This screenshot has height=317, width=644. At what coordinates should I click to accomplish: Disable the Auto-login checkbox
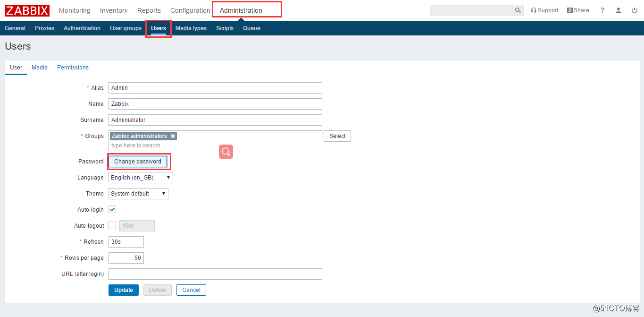click(112, 209)
